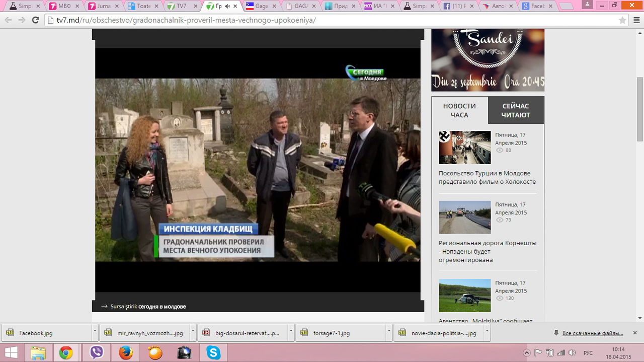The width and height of the screenshot is (644, 362).
Task: Open downloaded file mir_ravnyh_vozmozh....jpg
Action: click(x=144, y=333)
